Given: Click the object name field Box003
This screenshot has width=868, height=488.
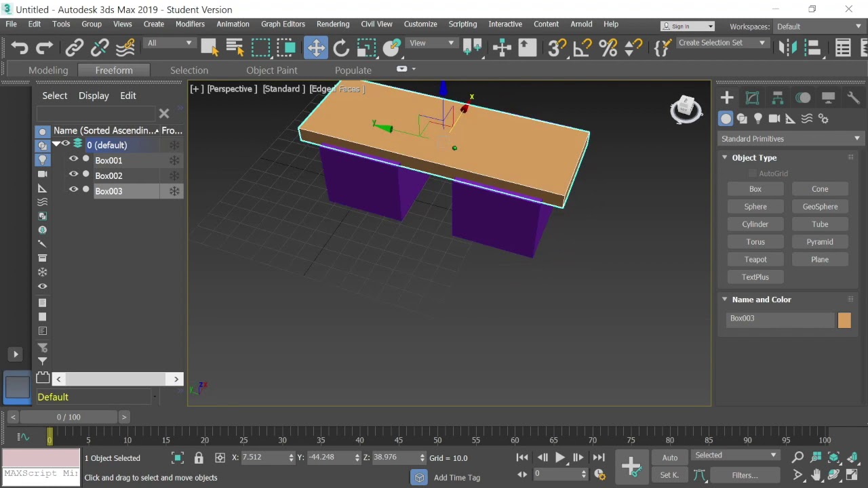Looking at the screenshot, I should [780, 320].
